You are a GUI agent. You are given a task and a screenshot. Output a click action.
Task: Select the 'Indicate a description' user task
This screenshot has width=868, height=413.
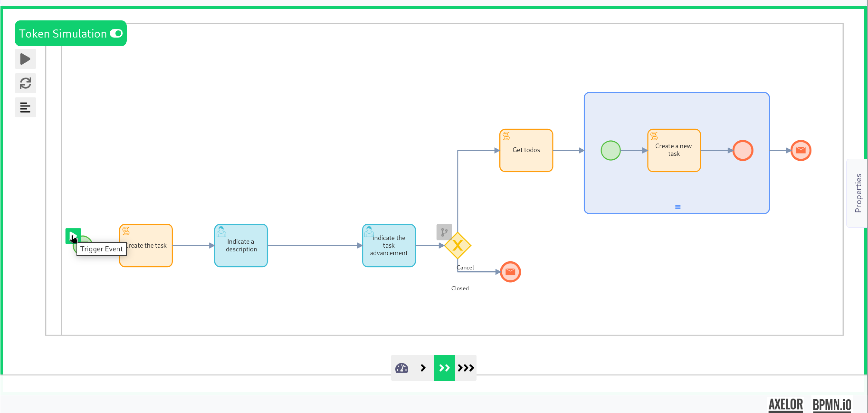click(241, 245)
